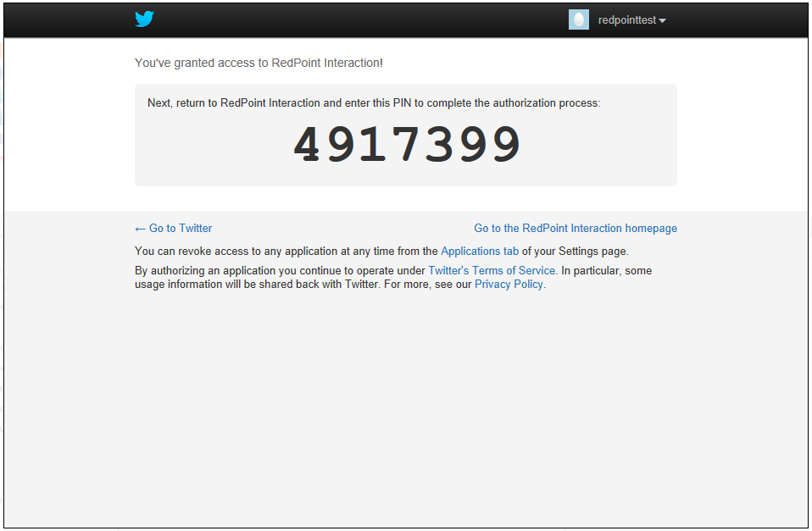Go to the RedPoint Interaction homepage
Image resolution: width=812 pixels, height=531 pixels.
pos(575,229)
